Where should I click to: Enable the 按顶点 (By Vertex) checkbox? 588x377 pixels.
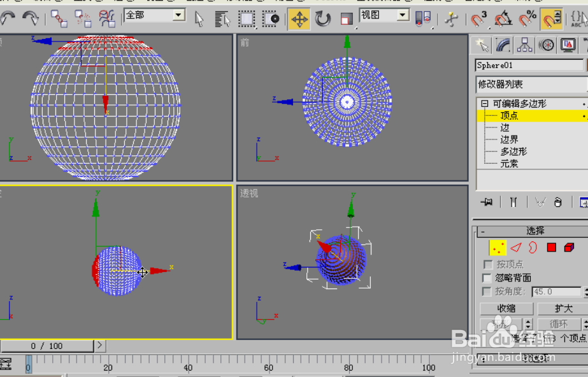[488, 264]
